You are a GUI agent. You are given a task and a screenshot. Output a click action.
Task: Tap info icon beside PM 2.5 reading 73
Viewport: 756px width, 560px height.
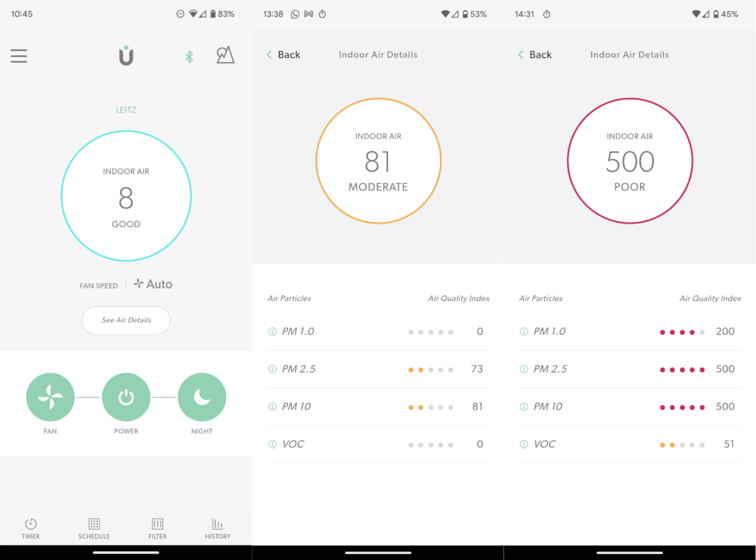(272, 369)
